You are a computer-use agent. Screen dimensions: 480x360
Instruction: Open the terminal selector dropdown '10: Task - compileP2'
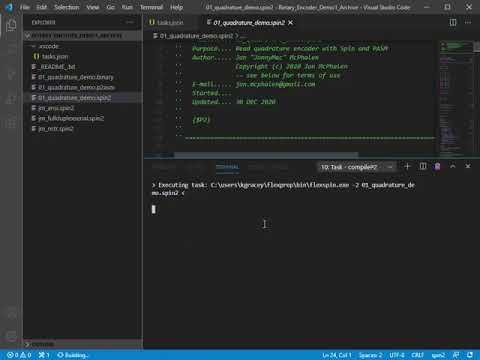click(357, 167)
